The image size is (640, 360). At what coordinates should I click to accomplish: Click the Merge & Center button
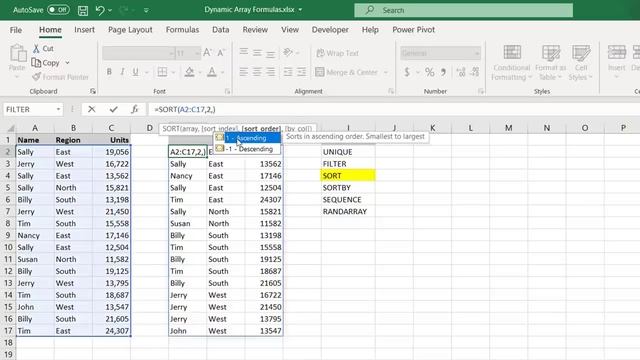tap(347, 72)
